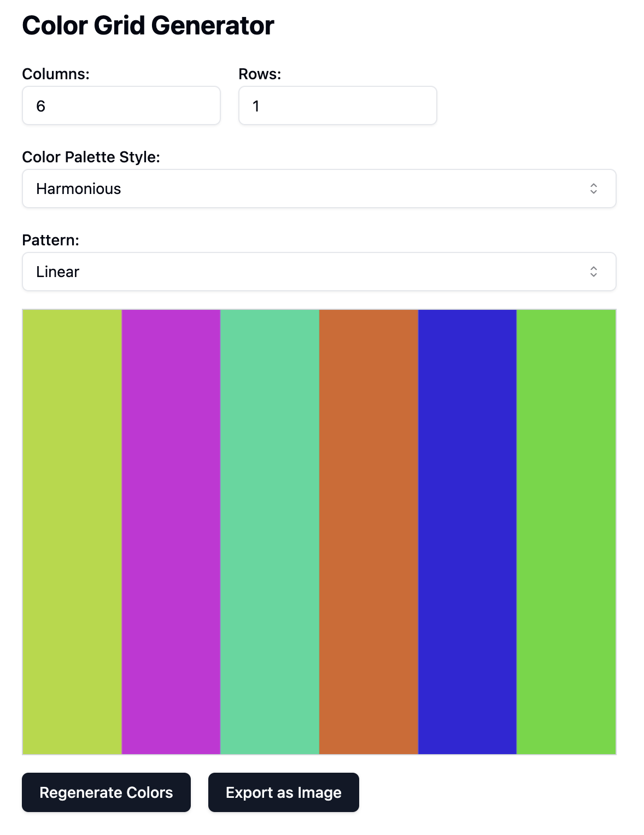Click the chevron on the Linear selector
The image size is (644, 835).
(595, 272)
